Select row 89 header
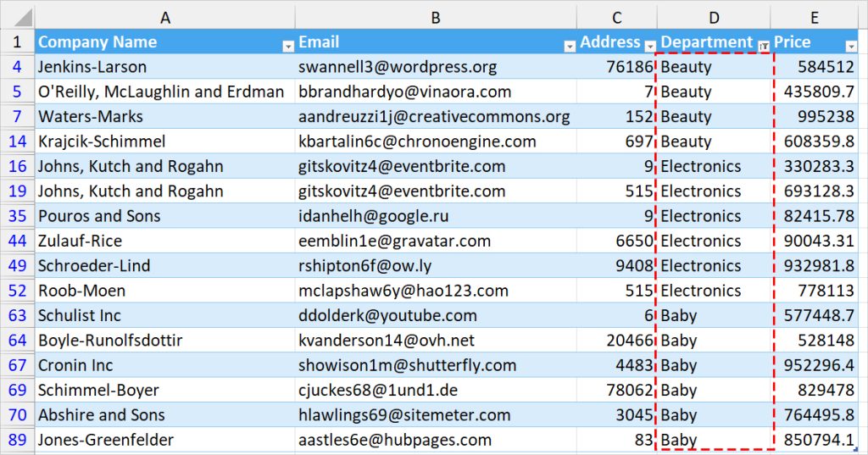Viewport: 868px width, 455px height. pos(17,440)
